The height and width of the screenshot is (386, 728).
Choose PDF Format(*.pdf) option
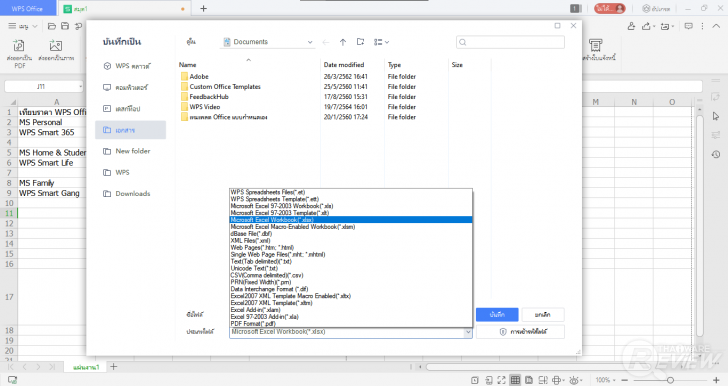click(351, 324)
